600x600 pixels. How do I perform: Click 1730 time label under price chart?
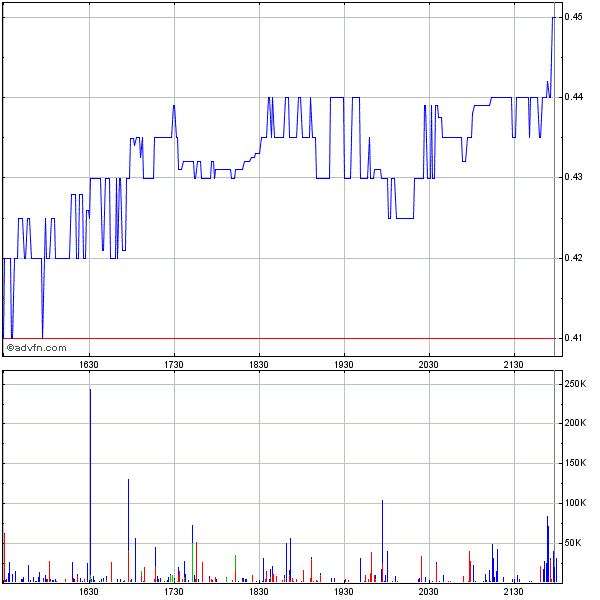[174, 365]
